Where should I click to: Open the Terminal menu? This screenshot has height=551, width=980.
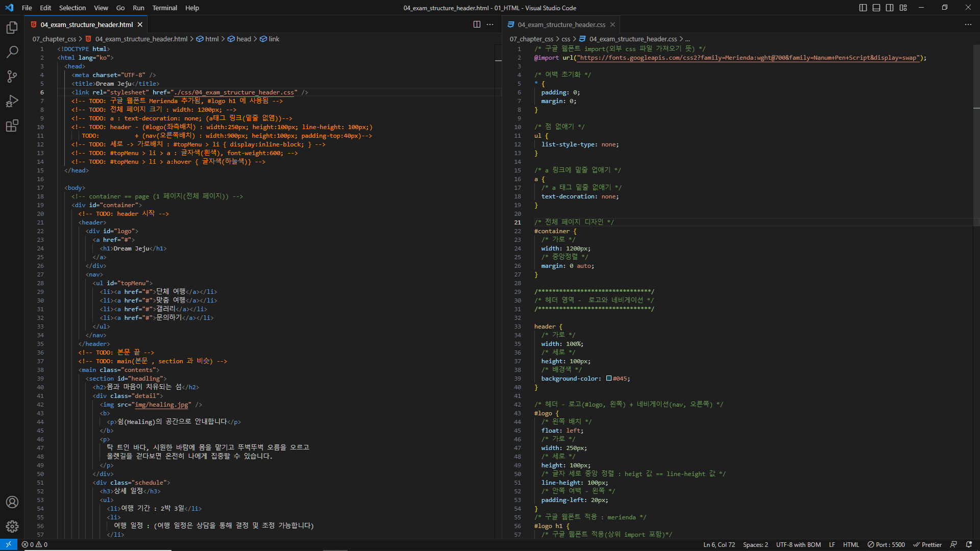point(164,8)
